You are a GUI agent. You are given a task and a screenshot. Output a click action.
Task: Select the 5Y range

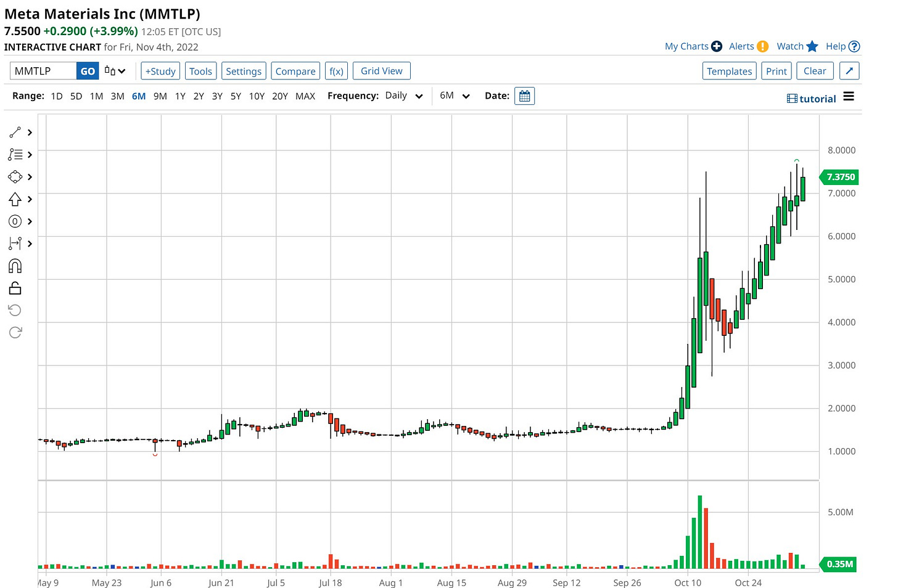point(236,96)
